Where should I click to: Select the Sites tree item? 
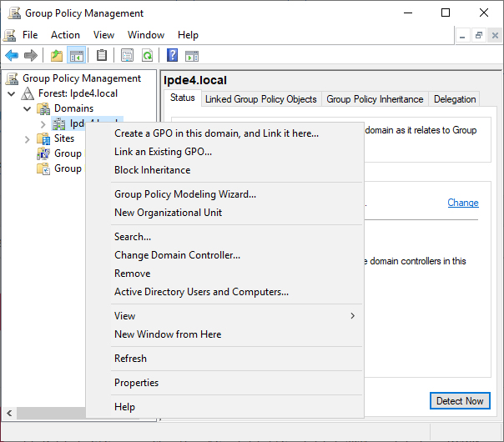(x=64, y=138)
